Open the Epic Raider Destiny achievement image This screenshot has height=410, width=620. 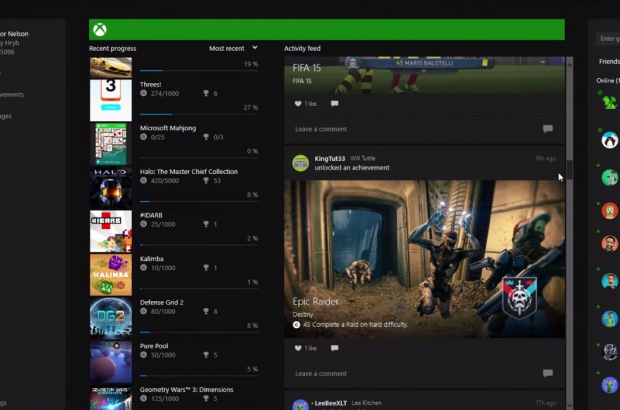[424, 259]
